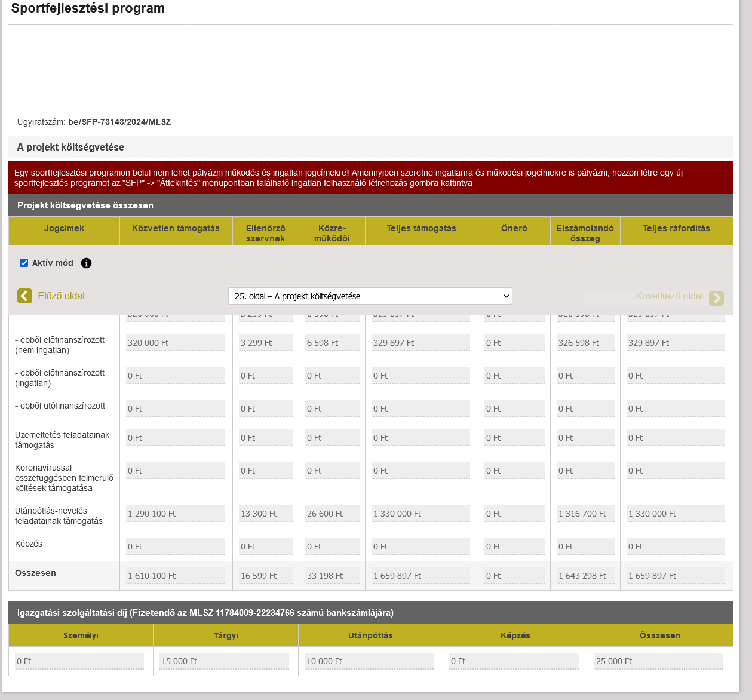This screenshot has width=752, height=700.
Task: Click the 'A projekt költségvetése' section heading
Action: coord(70,147)
